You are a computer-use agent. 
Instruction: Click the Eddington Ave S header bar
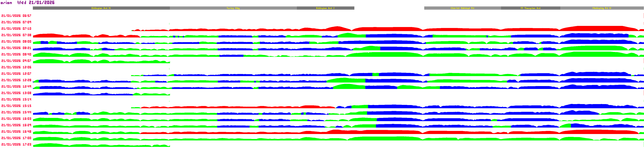click(x=325, y=8)
